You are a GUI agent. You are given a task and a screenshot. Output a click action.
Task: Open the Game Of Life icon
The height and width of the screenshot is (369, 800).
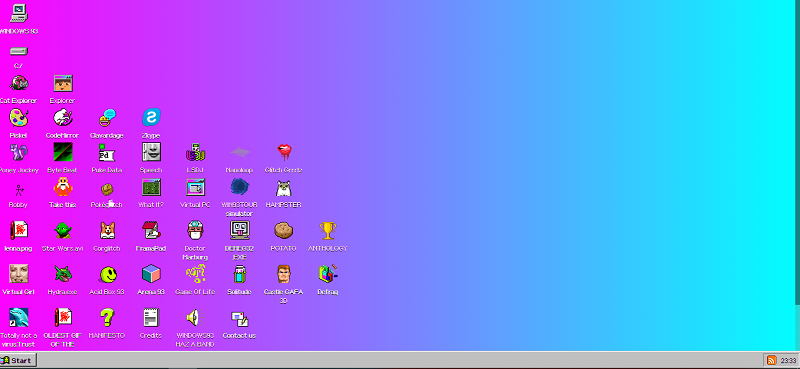point(195,274)
